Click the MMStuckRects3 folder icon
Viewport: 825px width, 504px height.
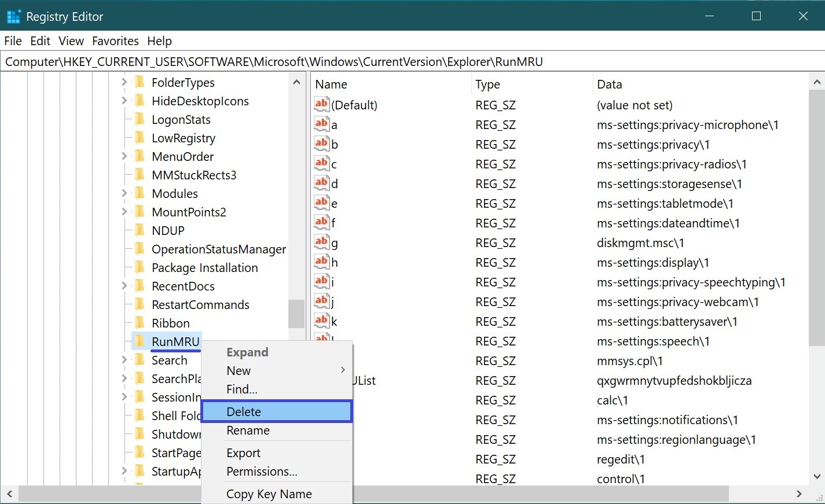coord(140,175)
